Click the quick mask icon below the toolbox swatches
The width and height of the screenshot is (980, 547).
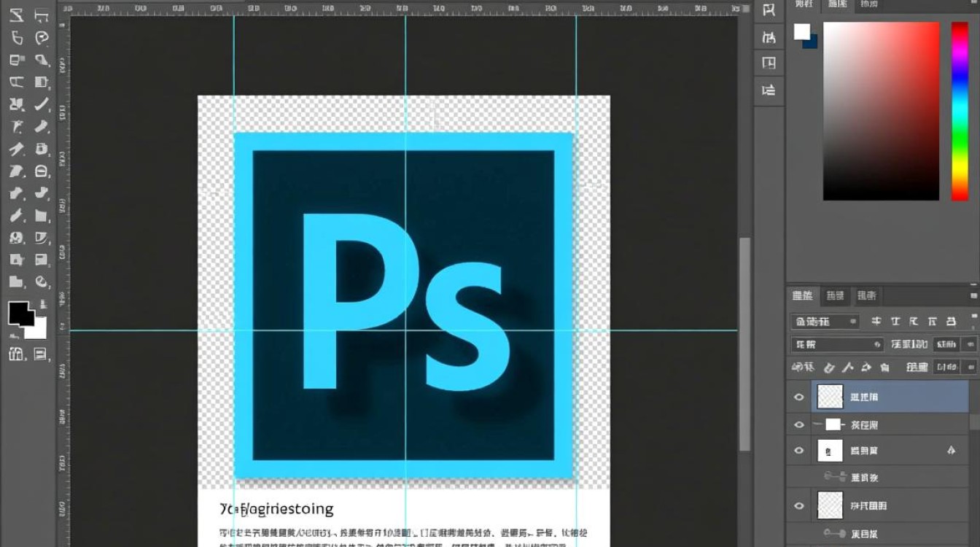[16, 354]
